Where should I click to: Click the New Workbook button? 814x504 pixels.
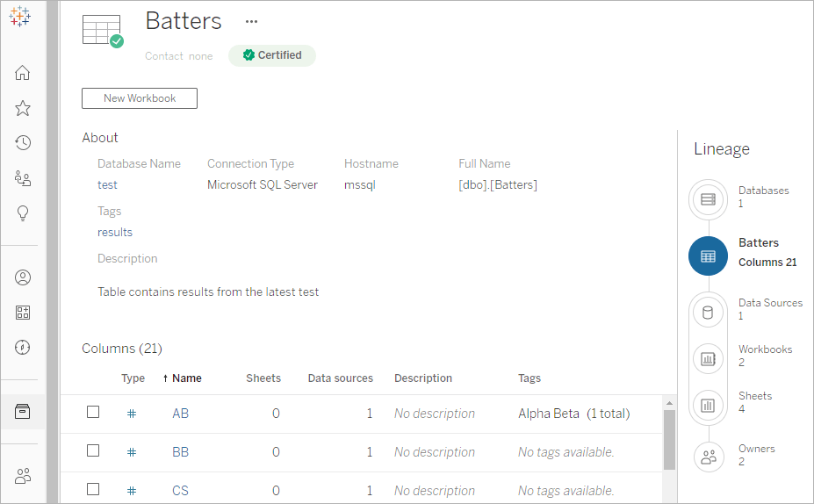140,98
